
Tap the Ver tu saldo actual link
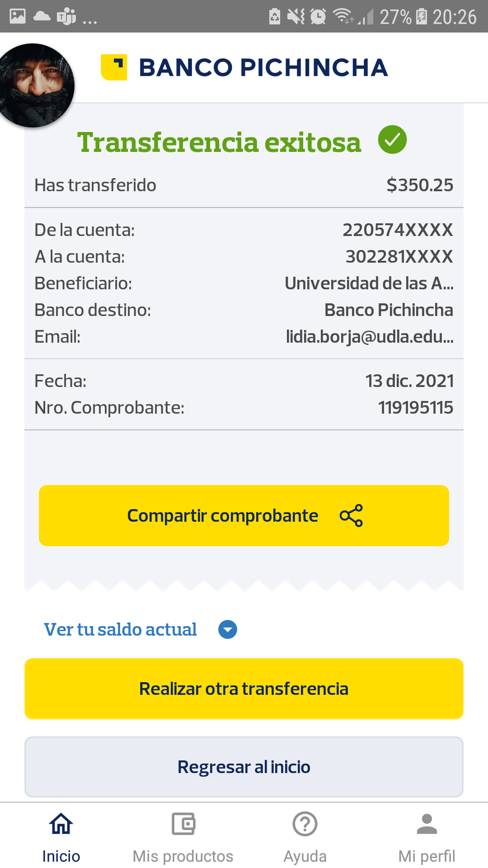pos(120,629)
